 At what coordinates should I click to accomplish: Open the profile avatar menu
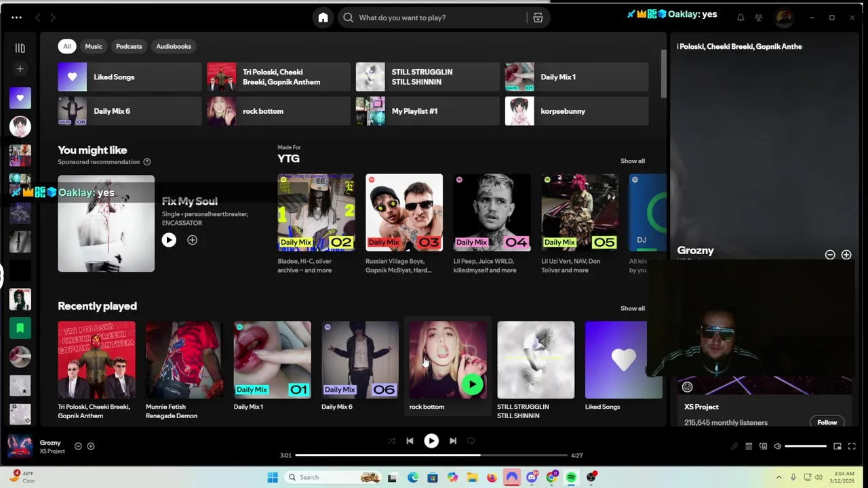[784, 18]
